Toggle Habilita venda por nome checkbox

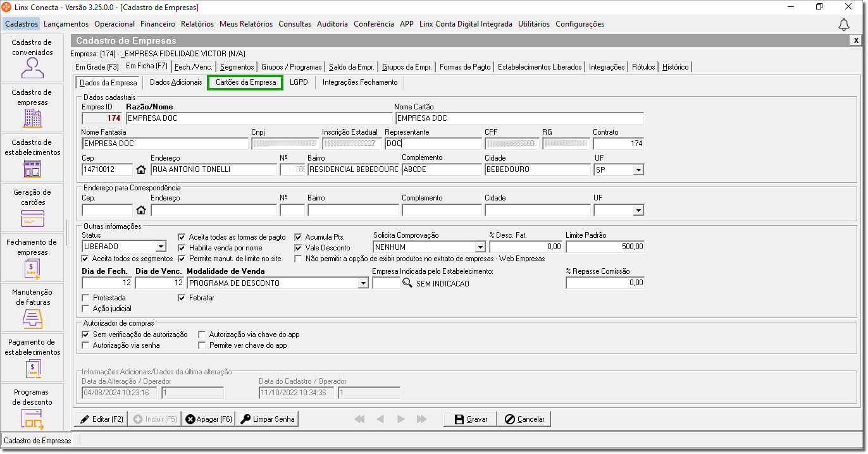(x=182, y=248)
